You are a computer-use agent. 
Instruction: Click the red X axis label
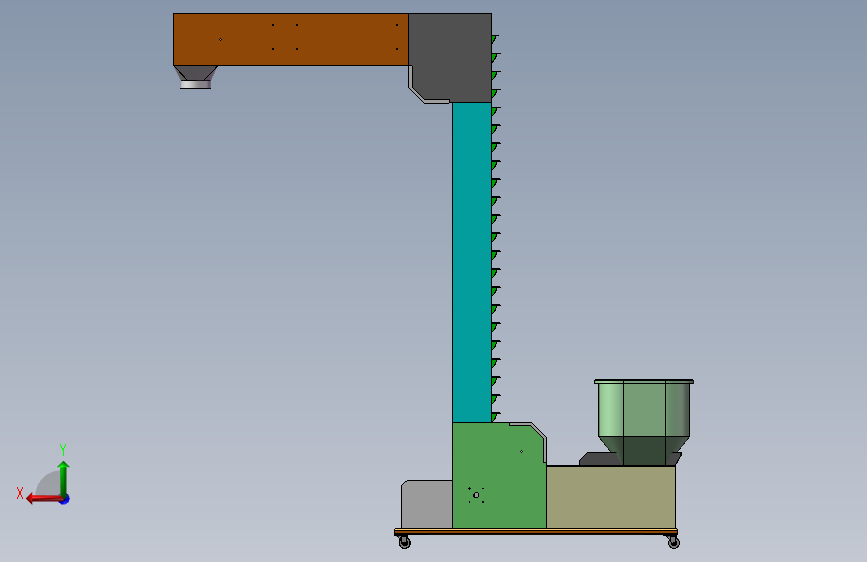pos(20,493)
